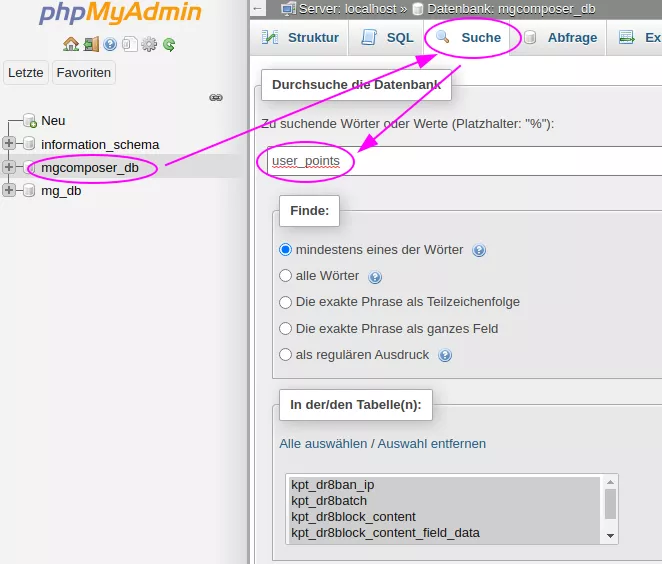The height and width of the screenshot is (564, 662).
Task: Click the Neu database icon
Action: coord(30,120)
